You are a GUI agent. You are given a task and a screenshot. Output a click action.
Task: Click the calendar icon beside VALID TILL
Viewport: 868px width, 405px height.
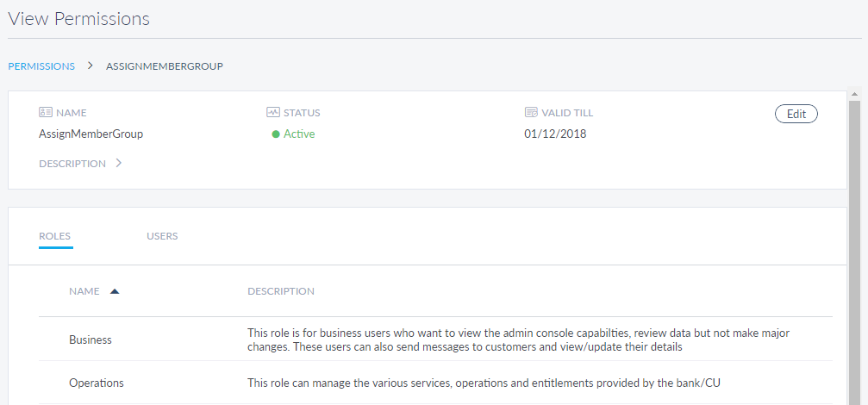pos(531,113)
